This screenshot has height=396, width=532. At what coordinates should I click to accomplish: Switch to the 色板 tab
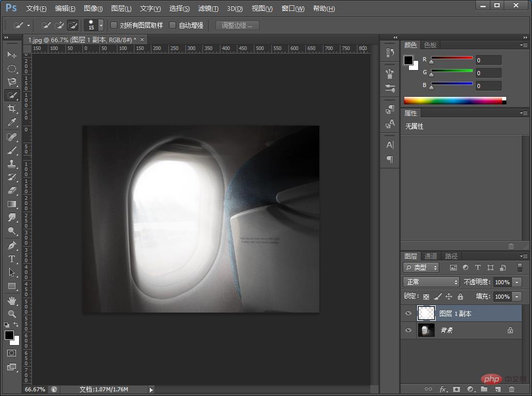point(430,45)
